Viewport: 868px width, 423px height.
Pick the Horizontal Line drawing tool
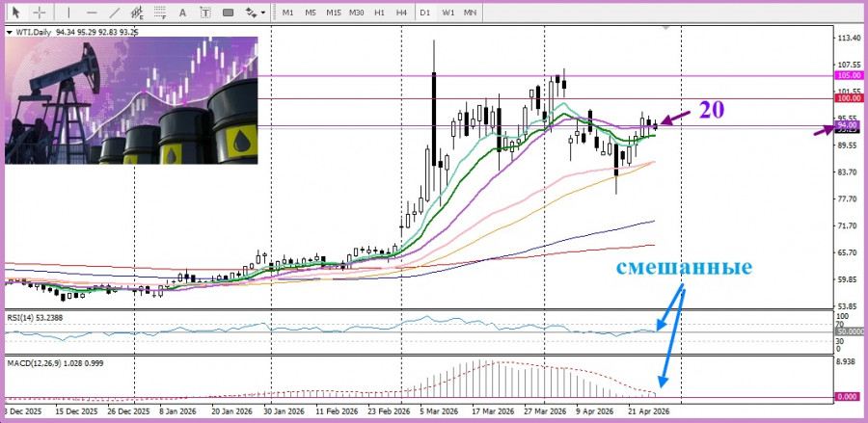92,13
